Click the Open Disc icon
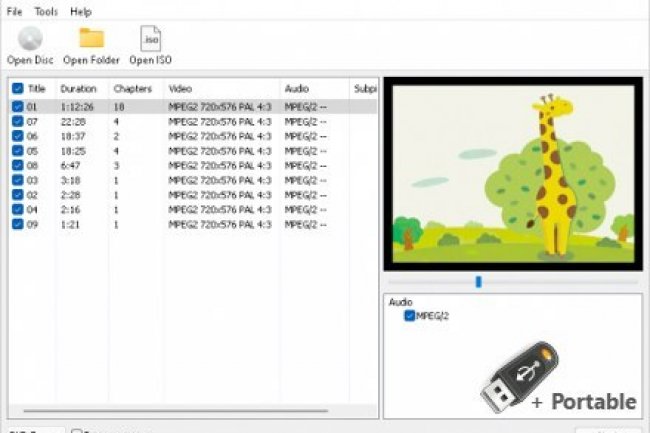Image resolution: width=650 pixels, height=433 pixels. pyautogui.click(x=30, y=39)
